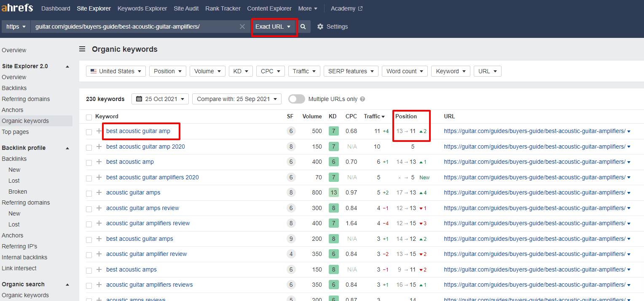Click SF badge 9 for best acoustic guitar amps
Viewport: 644px width, 301px height.
(x=291, y=239)
